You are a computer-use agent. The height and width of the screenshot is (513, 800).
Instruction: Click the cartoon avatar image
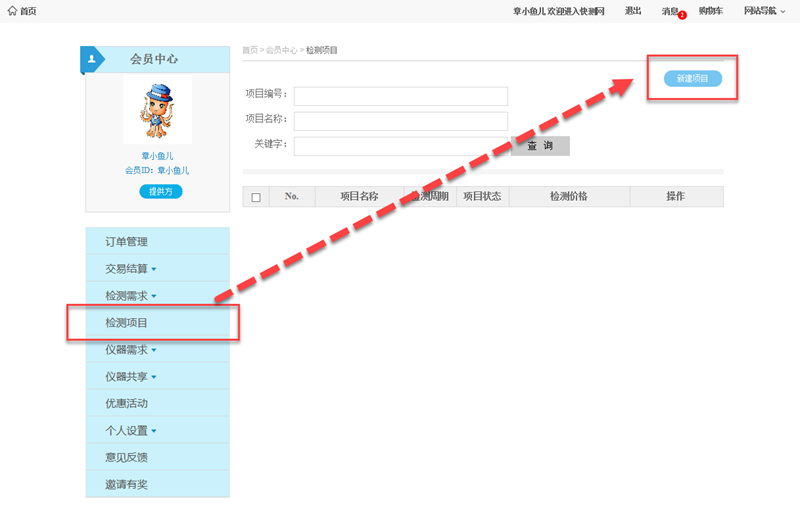point(157,109)
